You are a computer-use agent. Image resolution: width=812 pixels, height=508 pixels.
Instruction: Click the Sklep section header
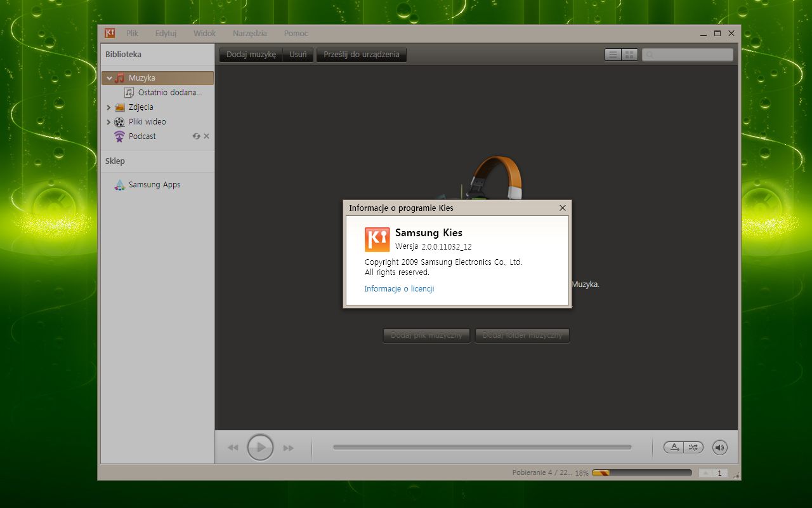[115, 161]
